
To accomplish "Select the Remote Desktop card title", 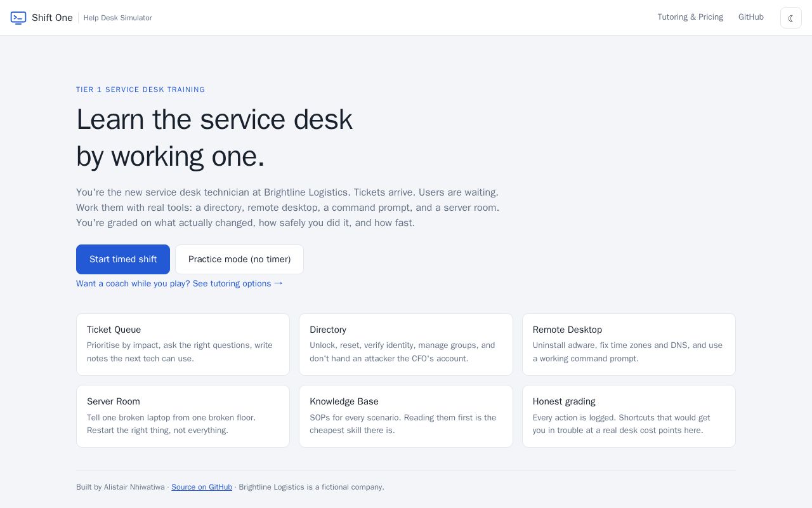I will click(567, 330).
